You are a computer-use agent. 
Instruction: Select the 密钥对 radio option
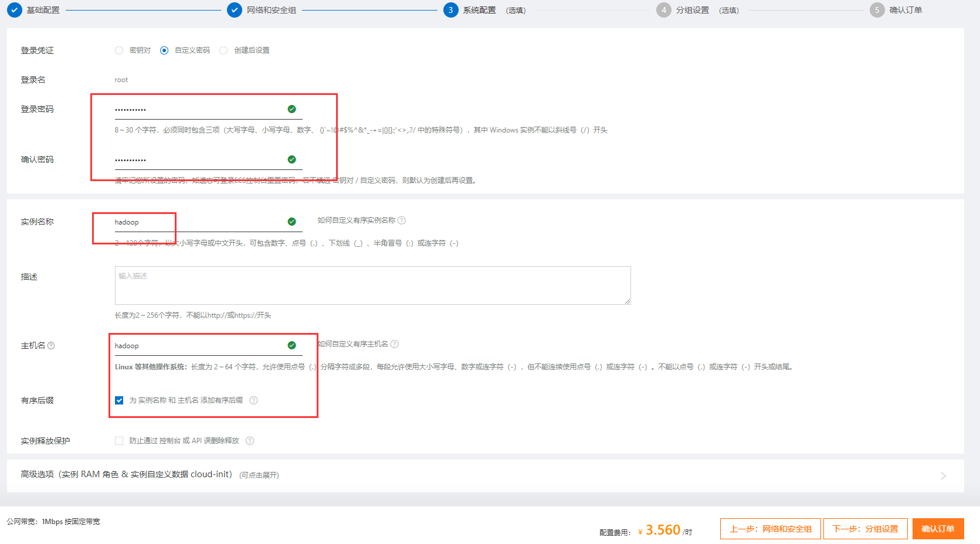pyautogui.click(x=119, y=50)
